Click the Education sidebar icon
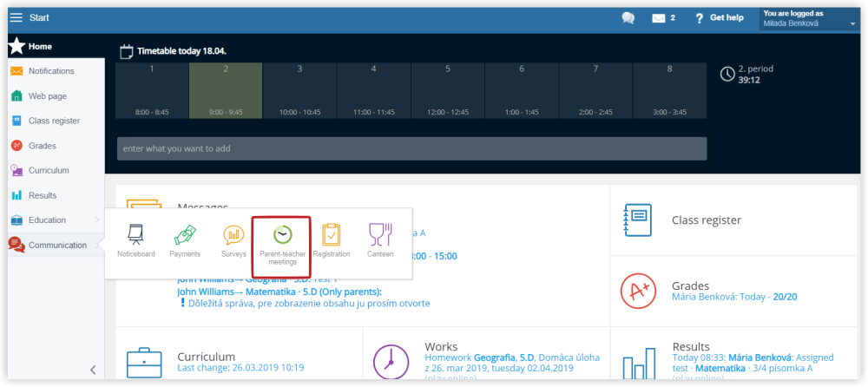Viewport: 868px width, 387px height. 17,220
